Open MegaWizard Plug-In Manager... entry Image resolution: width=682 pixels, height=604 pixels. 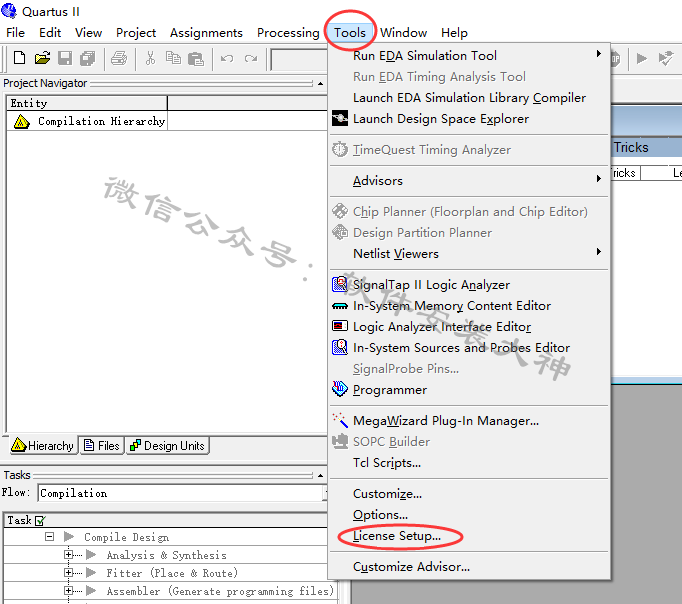pyautogui.click(x=446, y=420)
